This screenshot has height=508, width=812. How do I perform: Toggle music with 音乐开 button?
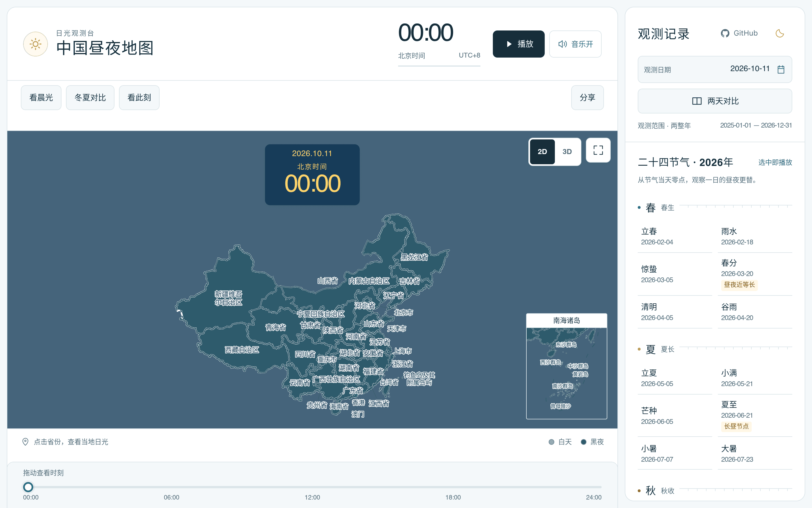click(575, 44)
